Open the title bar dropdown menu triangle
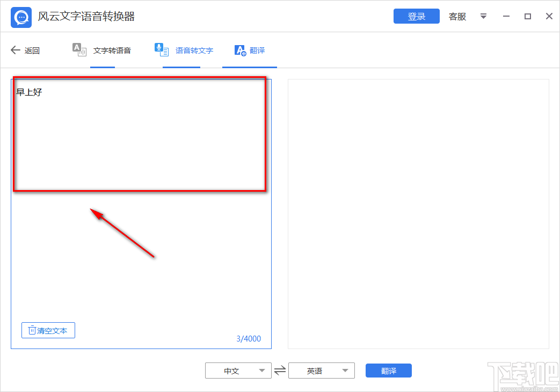The width and height of the screenshot is (560, 392). [x=483, y=17]
